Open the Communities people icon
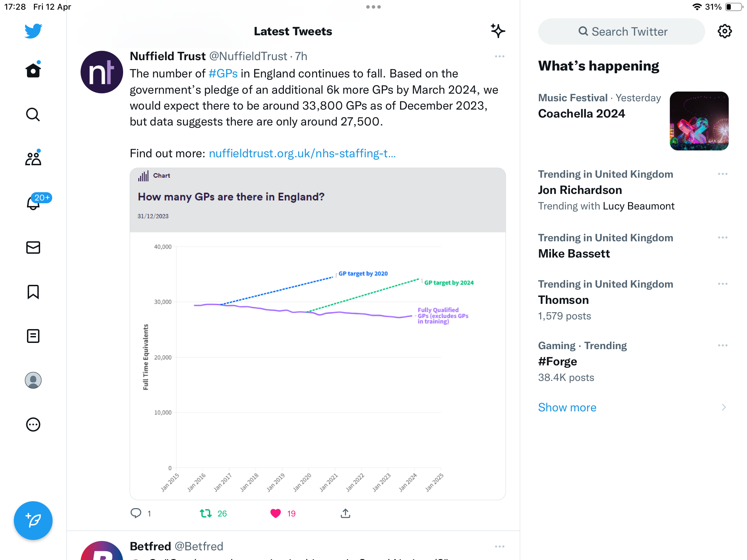The image size is (747, 560). (33, 158)
